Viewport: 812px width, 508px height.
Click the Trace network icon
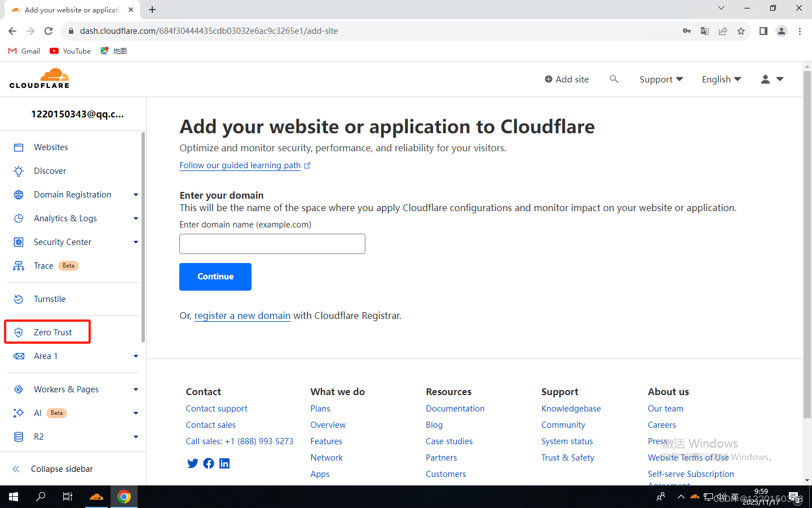click(x=19, y=266)
